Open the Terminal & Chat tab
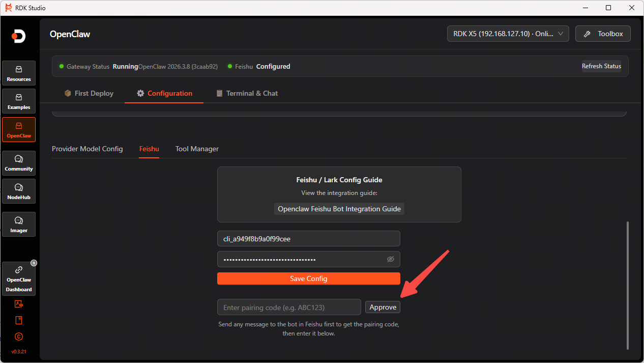 [x=247, y=93]
